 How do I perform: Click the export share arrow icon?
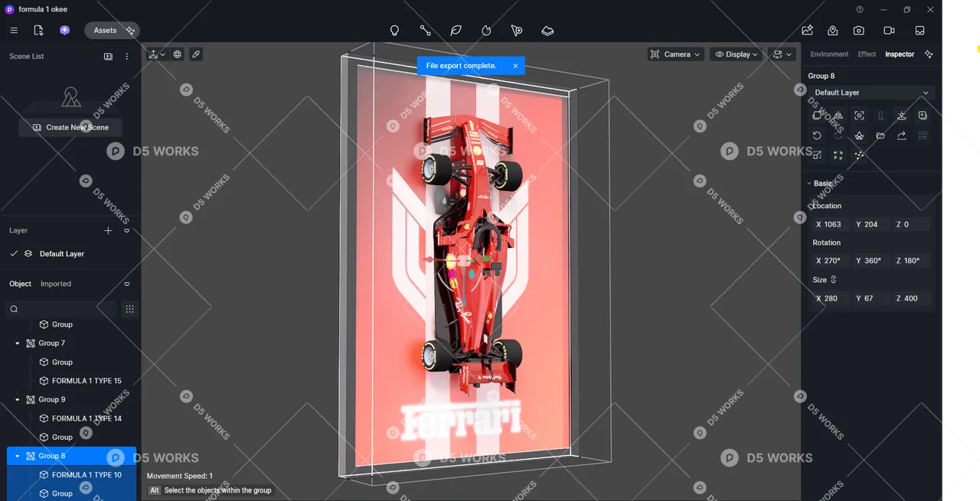point(901,135)
